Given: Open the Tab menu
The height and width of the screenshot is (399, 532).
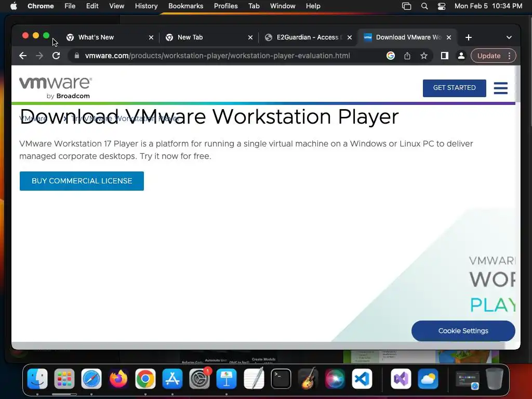Looking at the screenshot, I should point(254,6).
